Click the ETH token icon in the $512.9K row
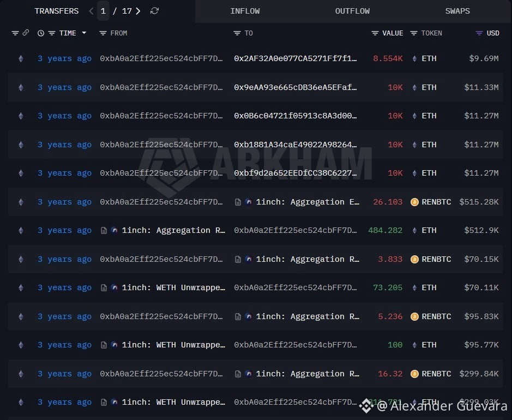The image size is (512, 420). coord(414,231)
